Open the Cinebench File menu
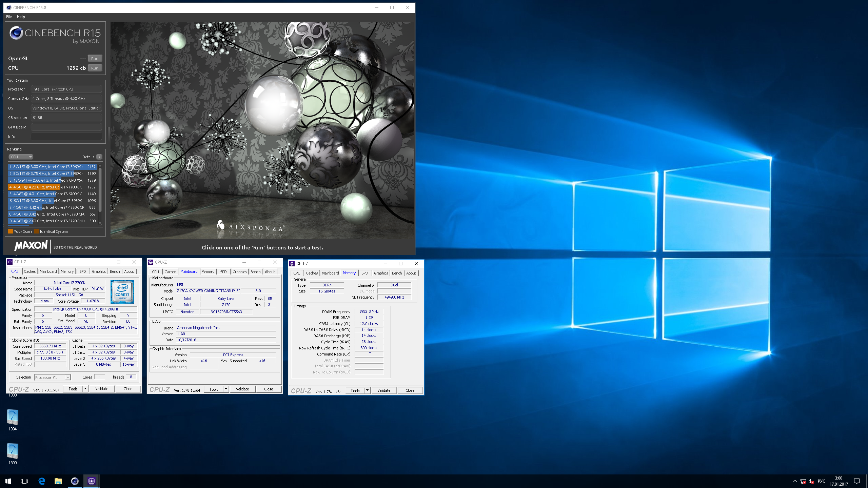The width and height of the screenshot is (868, 488). coord(9,17)
